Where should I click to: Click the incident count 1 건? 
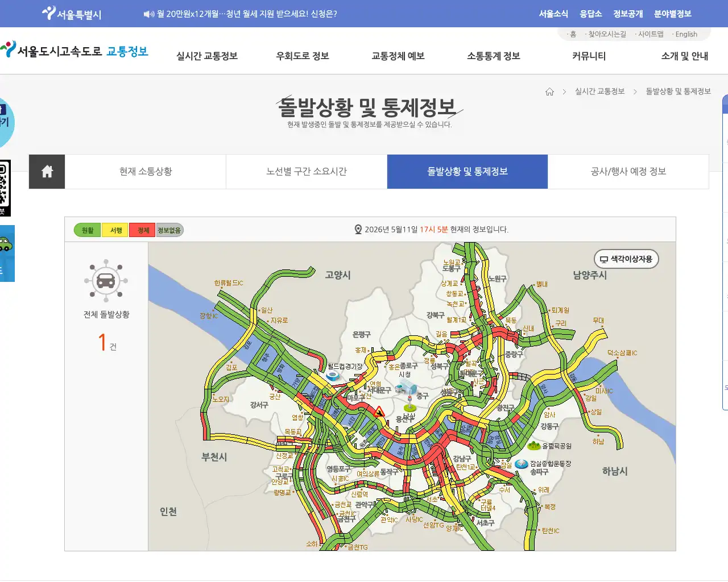pos(107,343)
